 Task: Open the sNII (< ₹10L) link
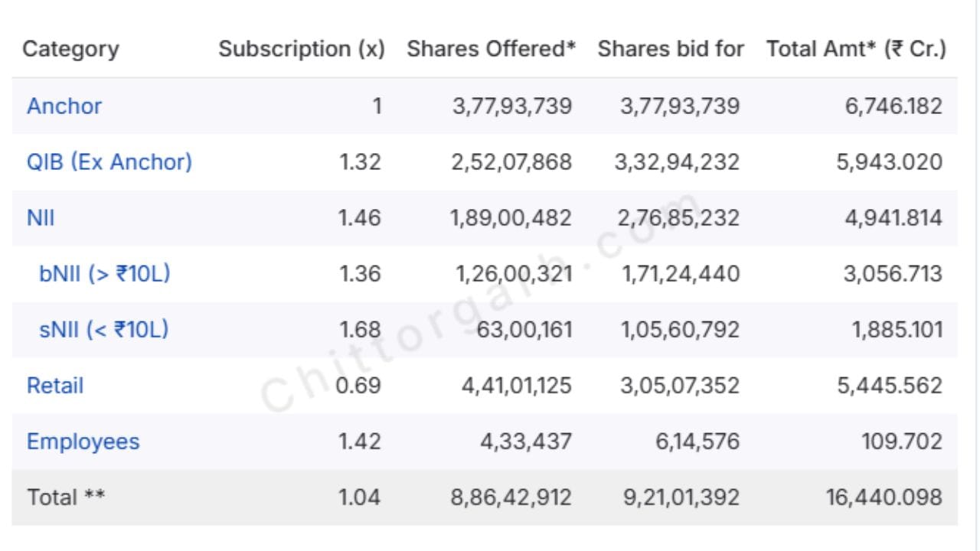point(104,330)
